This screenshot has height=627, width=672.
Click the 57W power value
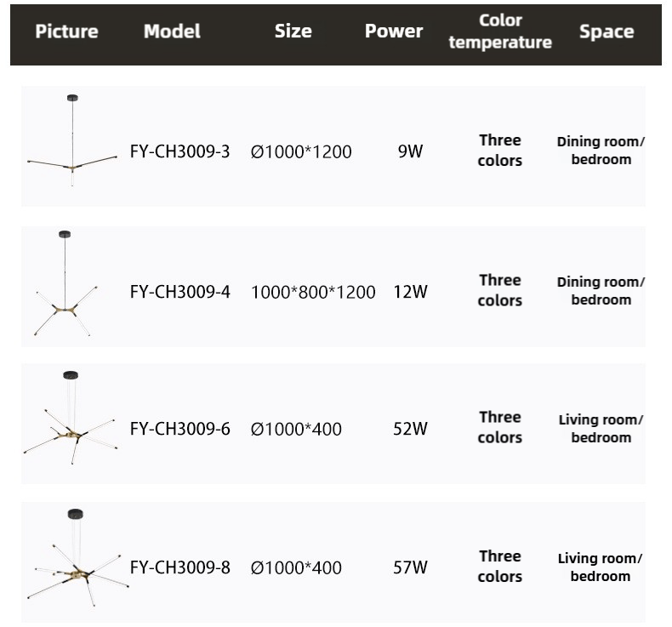pyautogui.click(x=410, y=567)
